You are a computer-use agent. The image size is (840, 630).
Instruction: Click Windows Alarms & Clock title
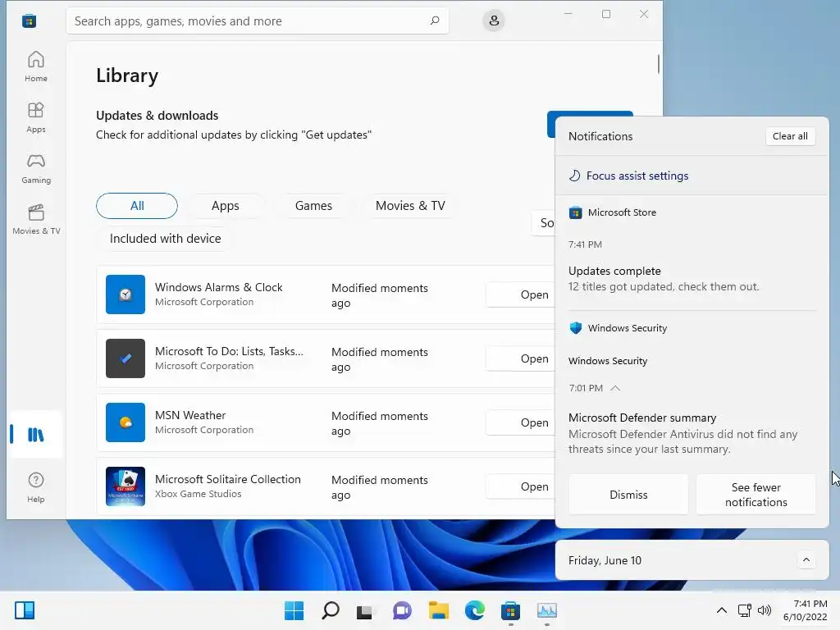(218, 287)
